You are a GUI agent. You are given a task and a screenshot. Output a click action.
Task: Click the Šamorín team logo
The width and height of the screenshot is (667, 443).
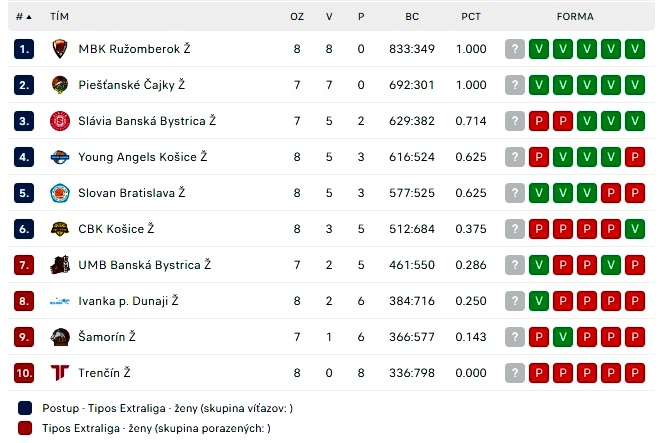(60, 337)
